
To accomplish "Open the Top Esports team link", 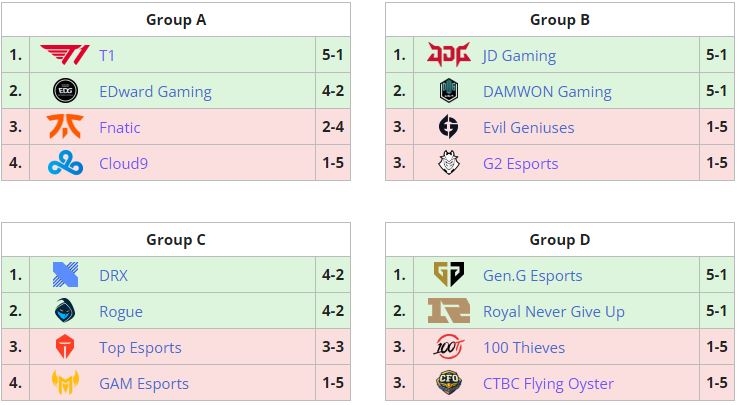I will point(140,347).
